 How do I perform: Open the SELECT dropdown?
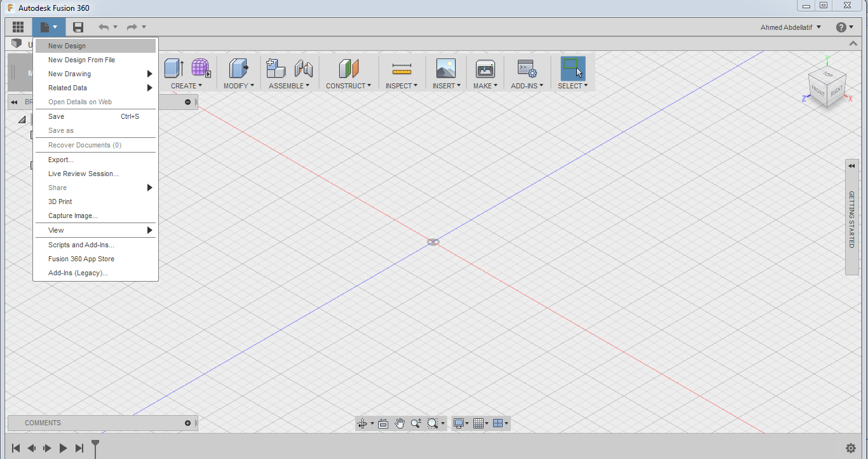click(573, 86)
